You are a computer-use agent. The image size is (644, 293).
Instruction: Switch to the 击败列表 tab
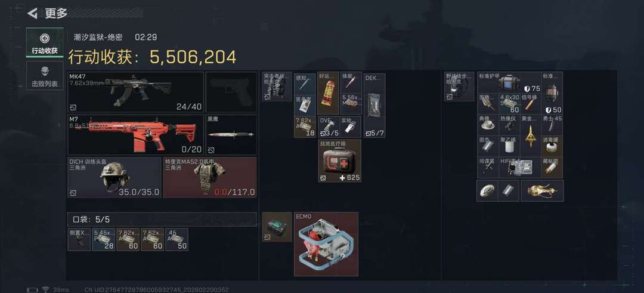[45, 76]
